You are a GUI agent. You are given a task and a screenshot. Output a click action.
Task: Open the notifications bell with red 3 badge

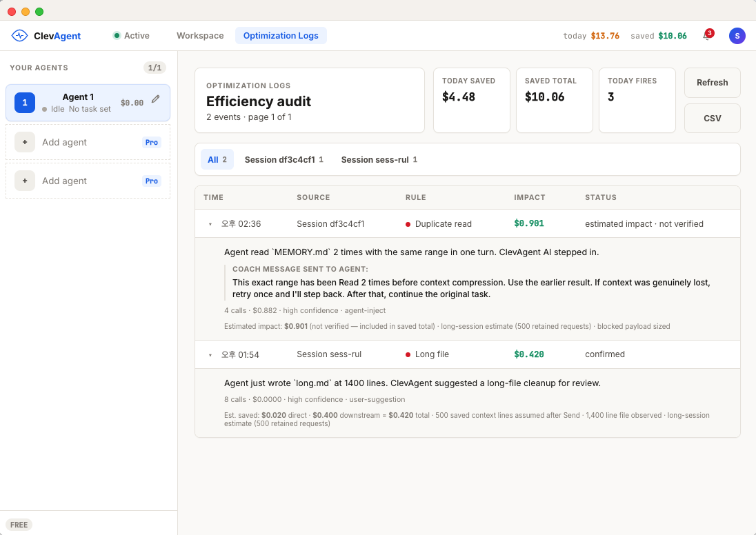click(x=707, y=35)
